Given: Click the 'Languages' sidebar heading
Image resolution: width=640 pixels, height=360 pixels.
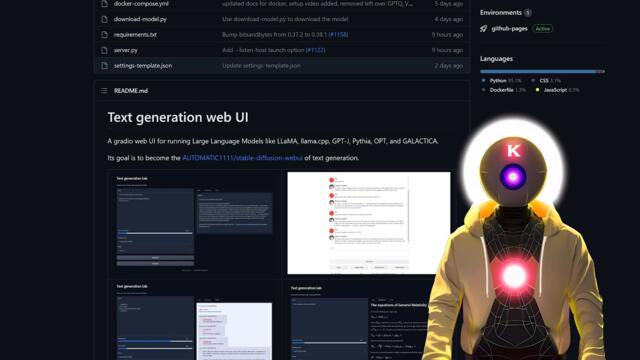Looking at the screenshot, I should pyautogui.click(x=496, y=59).
